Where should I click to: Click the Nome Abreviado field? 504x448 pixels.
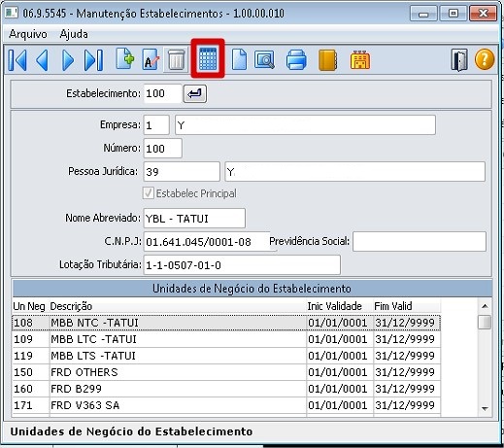click(194, 219)
